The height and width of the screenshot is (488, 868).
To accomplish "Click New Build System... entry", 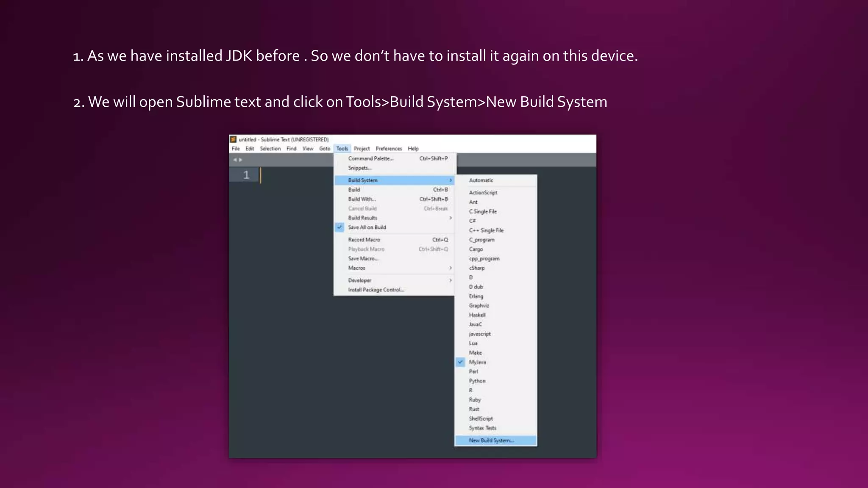I will [496, 441].
